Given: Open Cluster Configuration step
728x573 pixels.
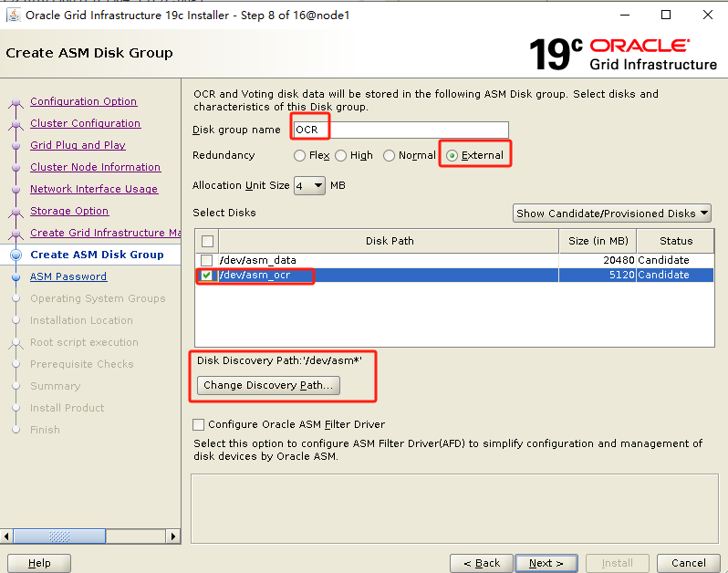Looking at the screenshot, I should tap(86, 123).
